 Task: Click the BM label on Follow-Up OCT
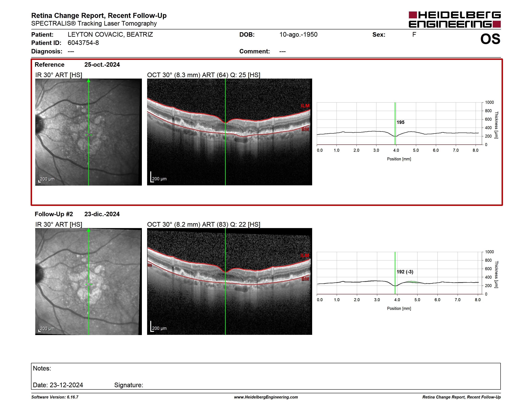click(x=305, y=279)
